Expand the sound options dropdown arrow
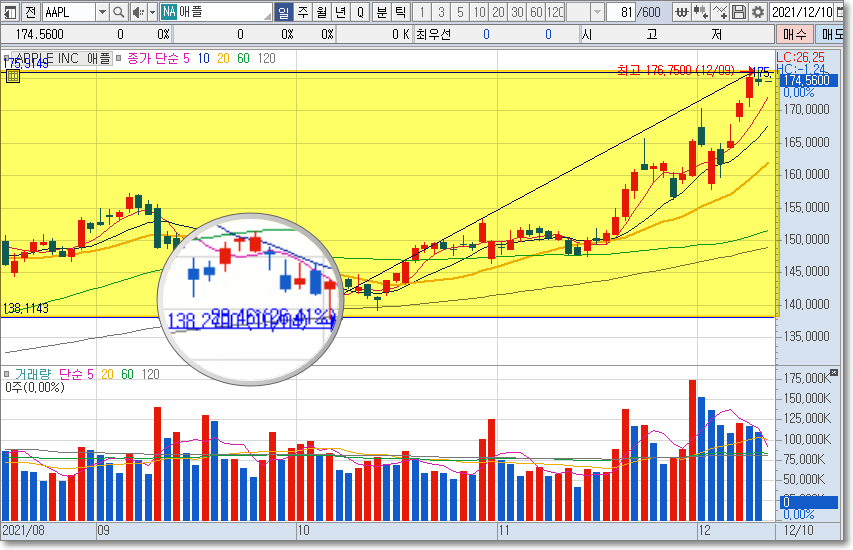Screen dimensions: 853x550 pos(152,11)
